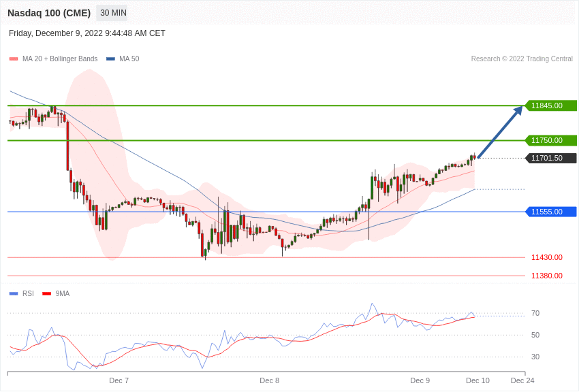Click the 11430.00 support price label

point(547,257)
